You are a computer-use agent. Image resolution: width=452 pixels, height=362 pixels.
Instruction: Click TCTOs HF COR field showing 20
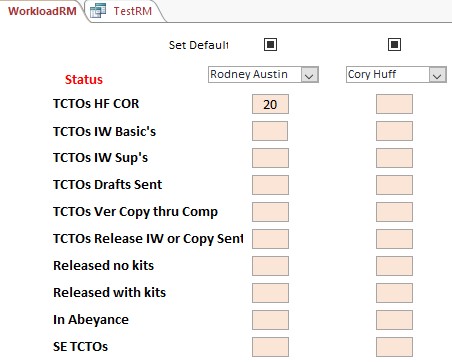tap(270, 104)
